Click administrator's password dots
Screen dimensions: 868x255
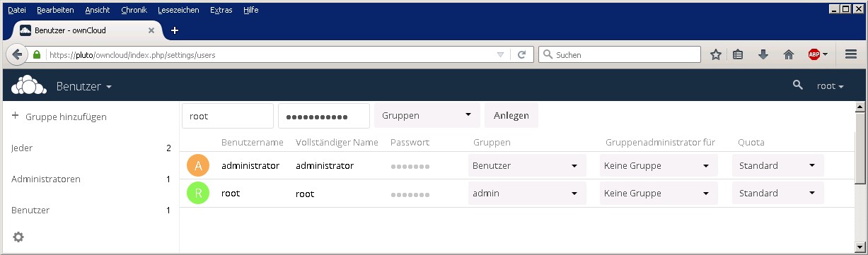[410, 167]
